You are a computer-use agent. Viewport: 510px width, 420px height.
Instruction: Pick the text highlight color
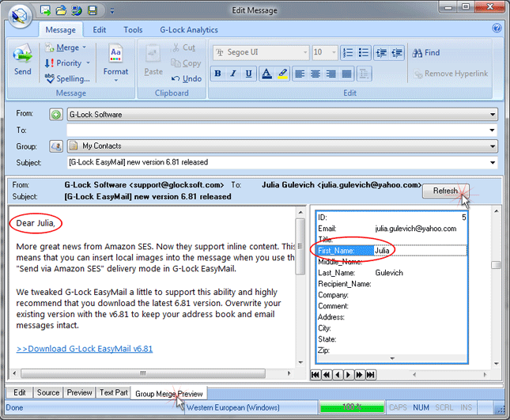[x=282, y=74]
